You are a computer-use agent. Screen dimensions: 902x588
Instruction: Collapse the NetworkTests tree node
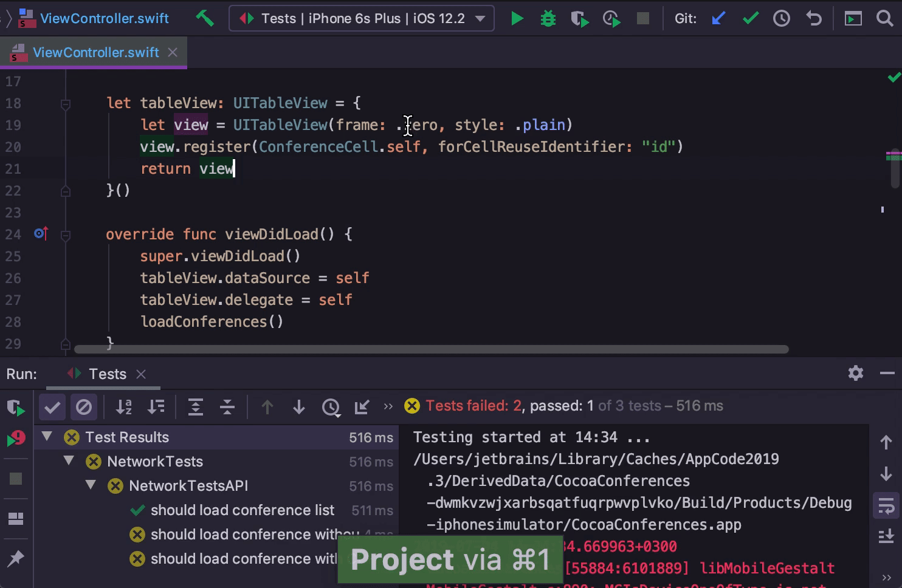(x=69, y=461)
